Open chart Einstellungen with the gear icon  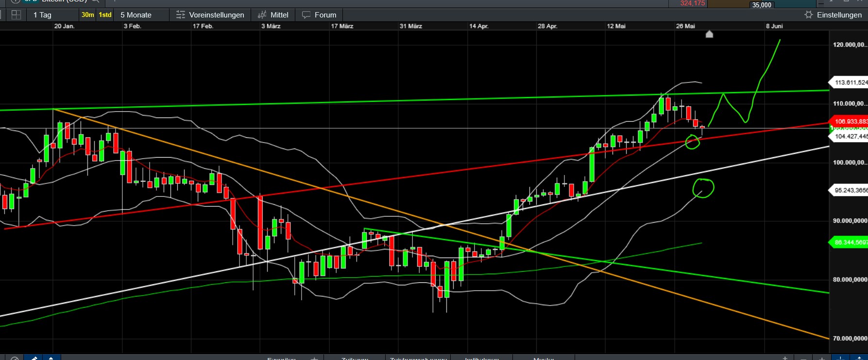(833, 15)
